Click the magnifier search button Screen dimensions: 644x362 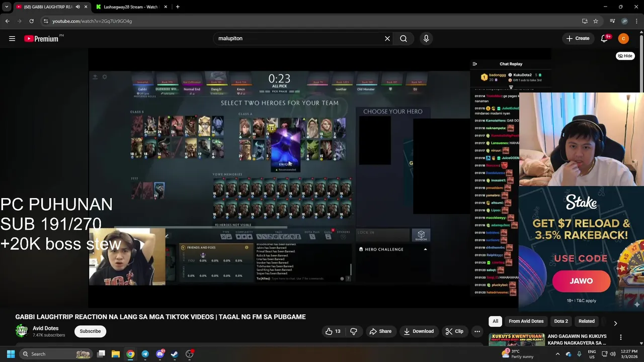[x=404, y=38]
